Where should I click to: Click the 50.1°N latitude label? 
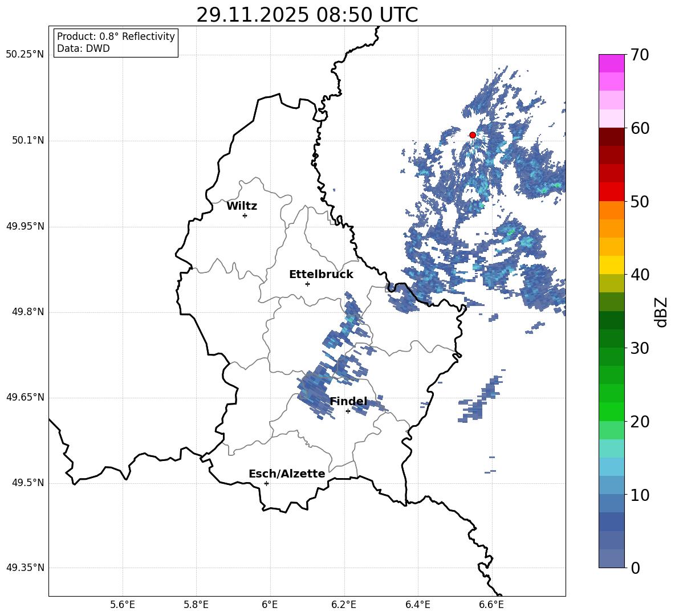[28, 140]
